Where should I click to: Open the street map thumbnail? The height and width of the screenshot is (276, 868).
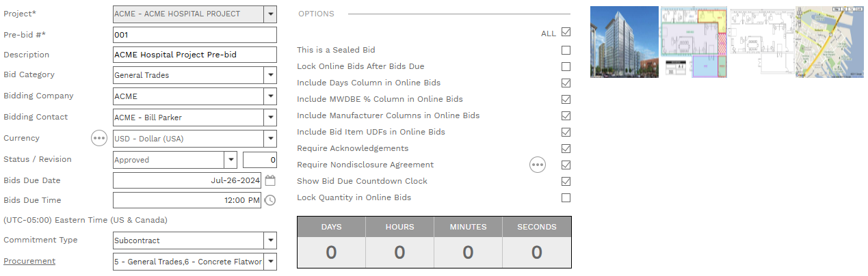pos(829,42)
